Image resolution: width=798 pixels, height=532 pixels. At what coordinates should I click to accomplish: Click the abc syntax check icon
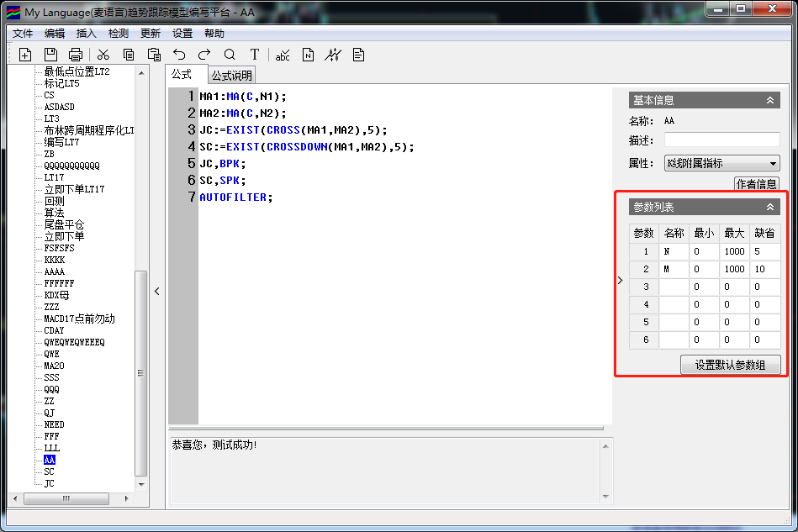(283, 55)
